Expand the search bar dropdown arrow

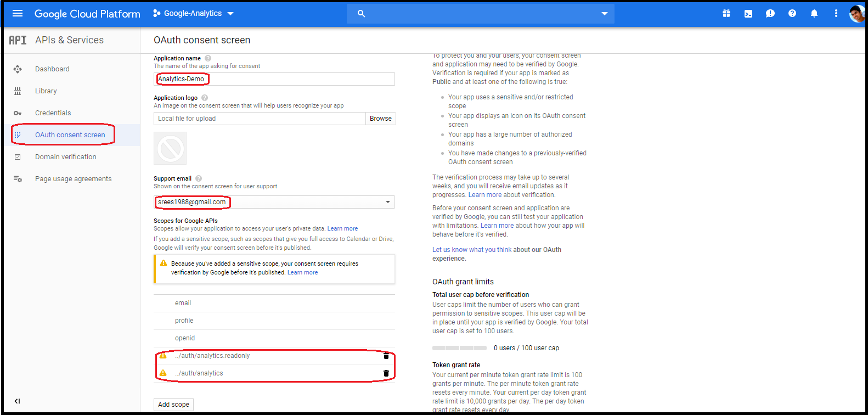[x=605, y=14]
